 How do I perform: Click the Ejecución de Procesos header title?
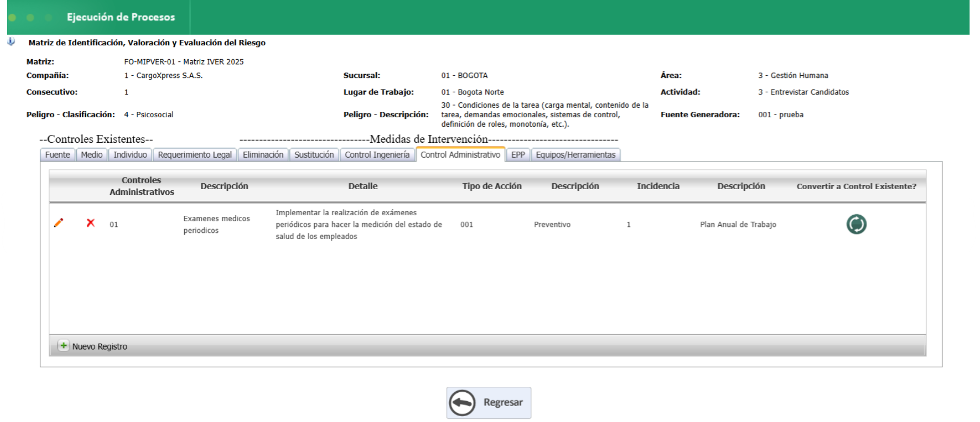pyautogui.click(x=121, y=17)
